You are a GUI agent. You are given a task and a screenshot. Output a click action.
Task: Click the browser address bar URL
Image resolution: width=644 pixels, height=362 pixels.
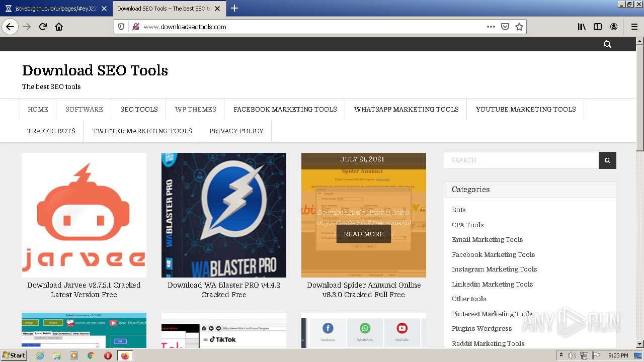185,27
